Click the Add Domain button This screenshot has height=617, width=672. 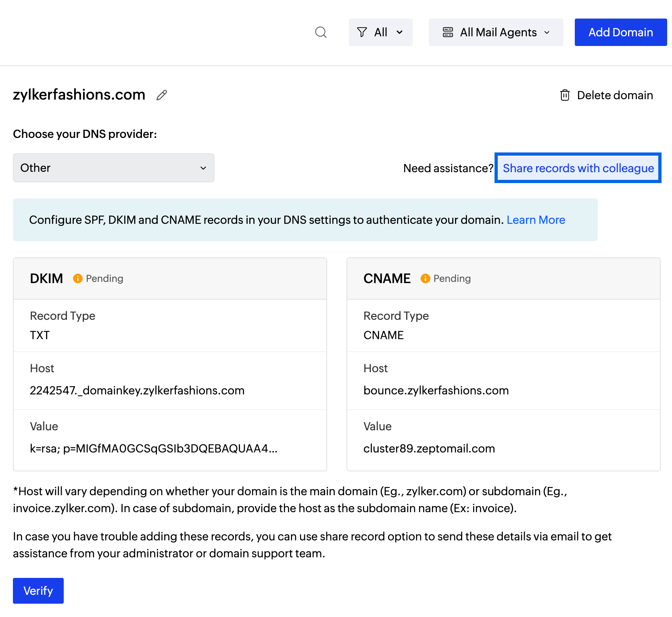[x=620, y=32]
